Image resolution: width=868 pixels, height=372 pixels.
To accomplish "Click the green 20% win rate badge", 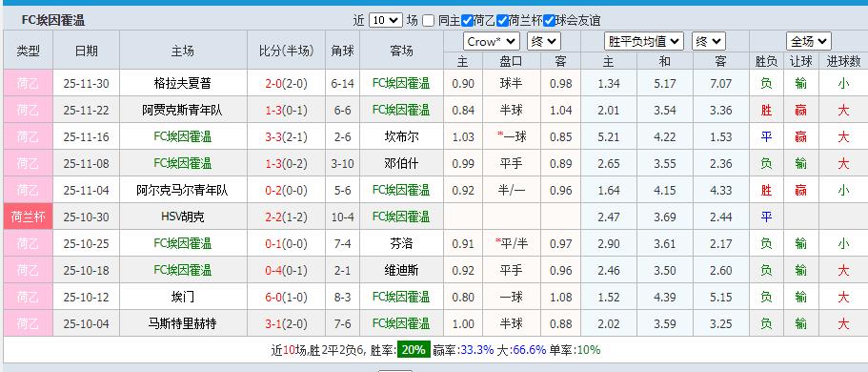I will pyautogui.click(x=414, y=350).
